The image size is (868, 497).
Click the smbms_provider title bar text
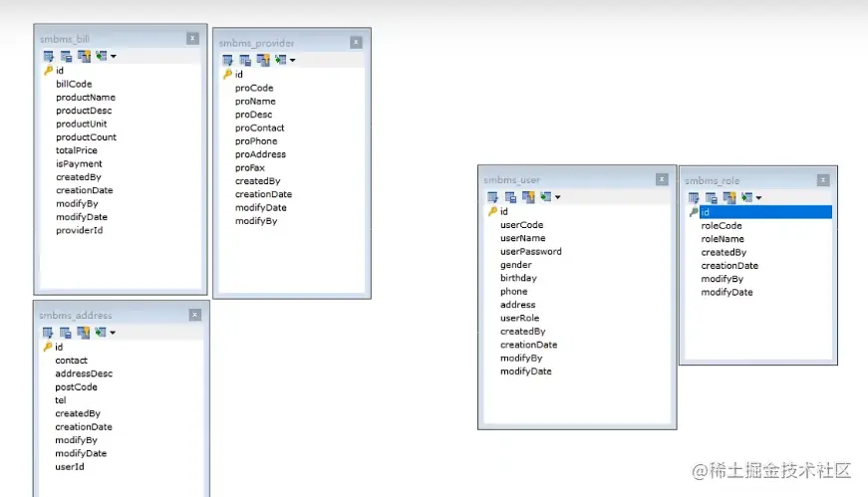coord(256,43)
